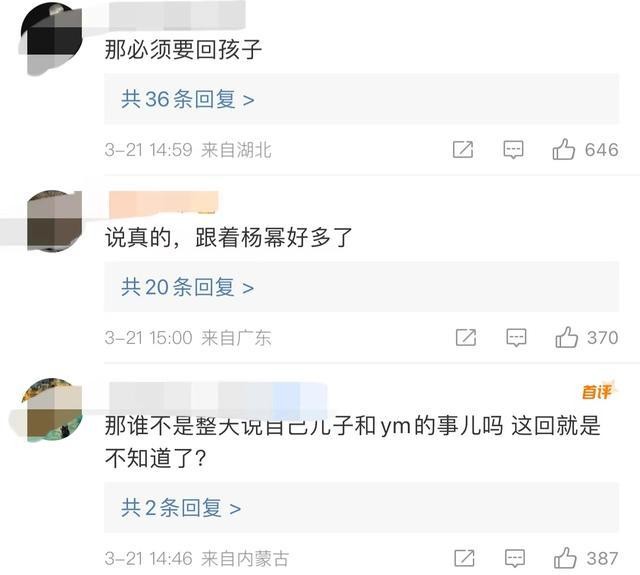Repost the 那必须要回孩子 comment
640x575 pixels.
click(x=463, y=150)
